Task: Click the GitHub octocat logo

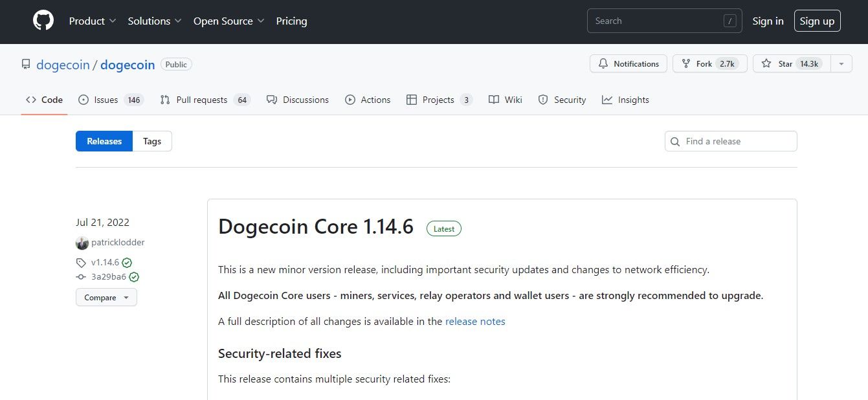Action: (43, 21)
